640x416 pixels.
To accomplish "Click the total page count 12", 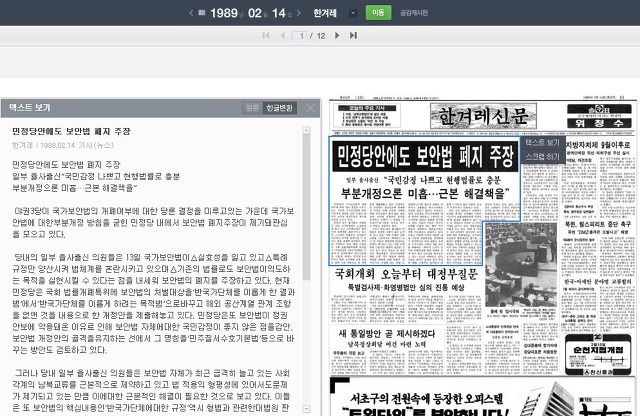I will pyautogui.click(x=321, y=36).
